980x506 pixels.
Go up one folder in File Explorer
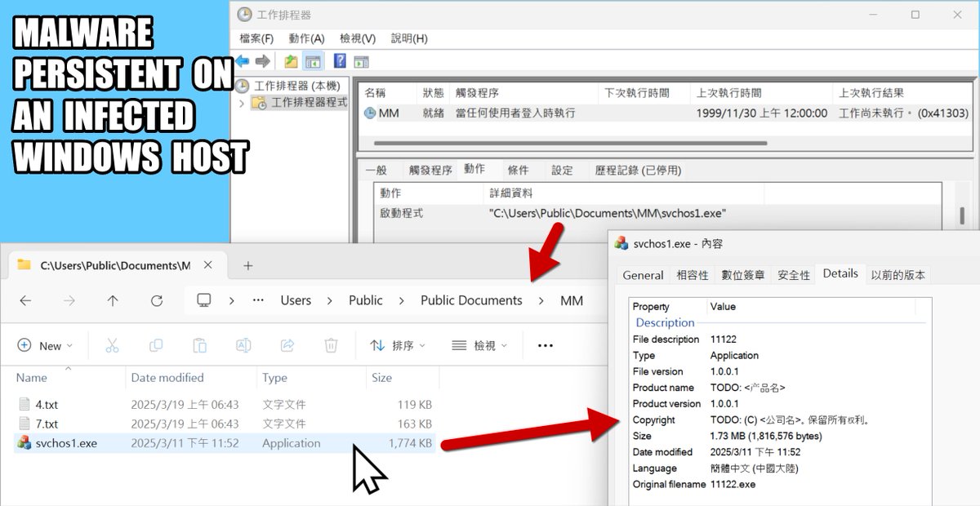click(x=113, y=300)
